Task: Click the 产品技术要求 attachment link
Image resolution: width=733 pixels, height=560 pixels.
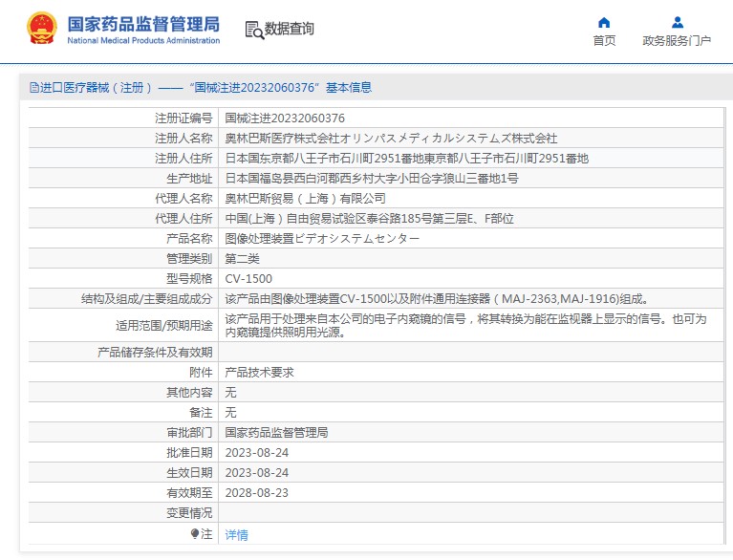Action: [259, 373]
